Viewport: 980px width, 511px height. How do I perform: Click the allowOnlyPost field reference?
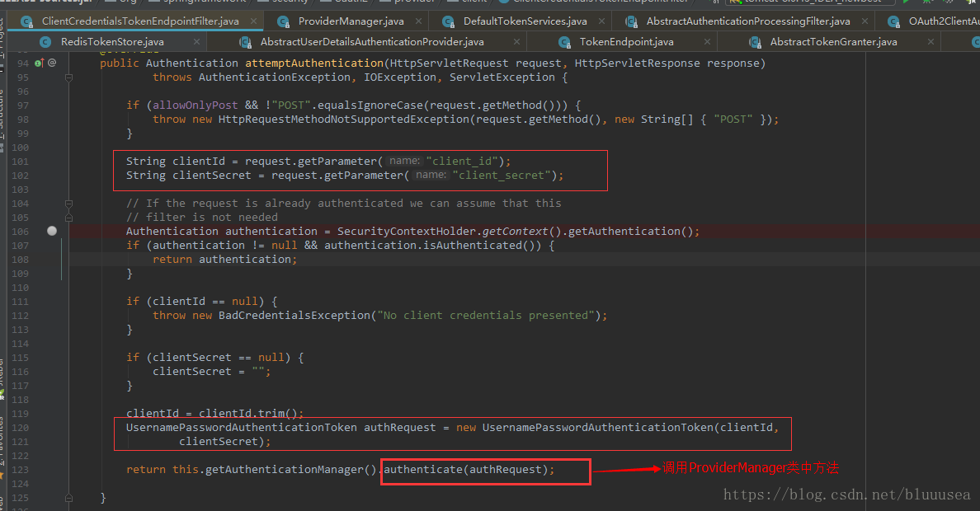196,105
